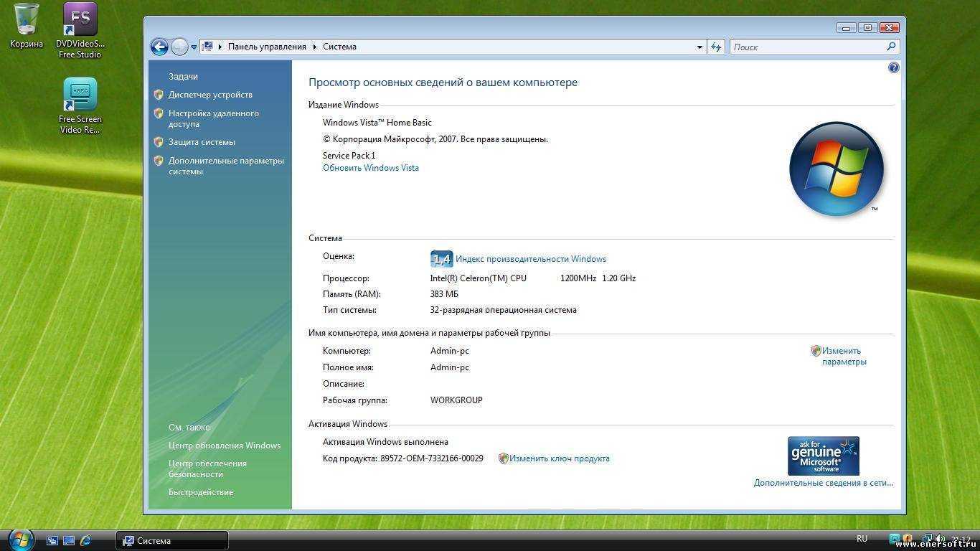Click Изменить параметры link
The height and width of the screenshot is (551, 980).
844,356
